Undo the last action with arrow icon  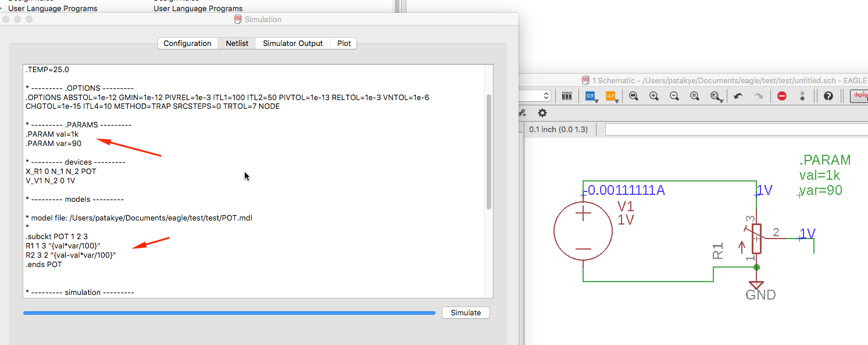tap(738, 96)
